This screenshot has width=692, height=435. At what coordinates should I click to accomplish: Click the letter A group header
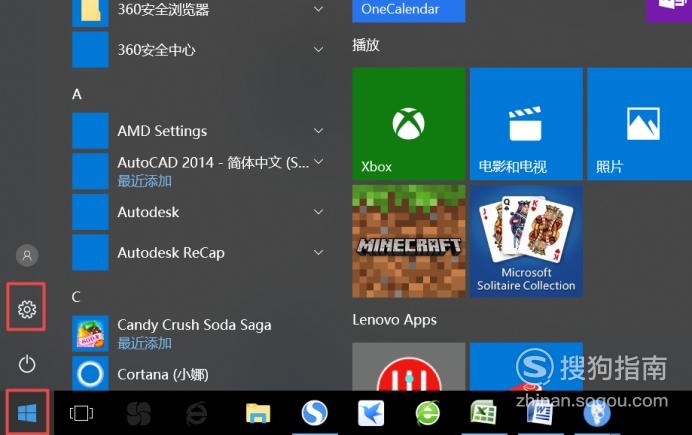pos(77,94)
